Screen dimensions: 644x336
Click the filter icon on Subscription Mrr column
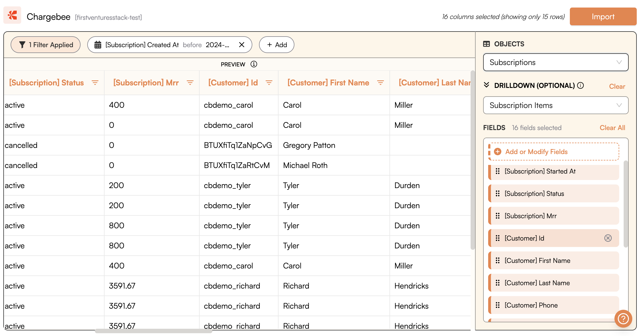click(x=190, y=83)
